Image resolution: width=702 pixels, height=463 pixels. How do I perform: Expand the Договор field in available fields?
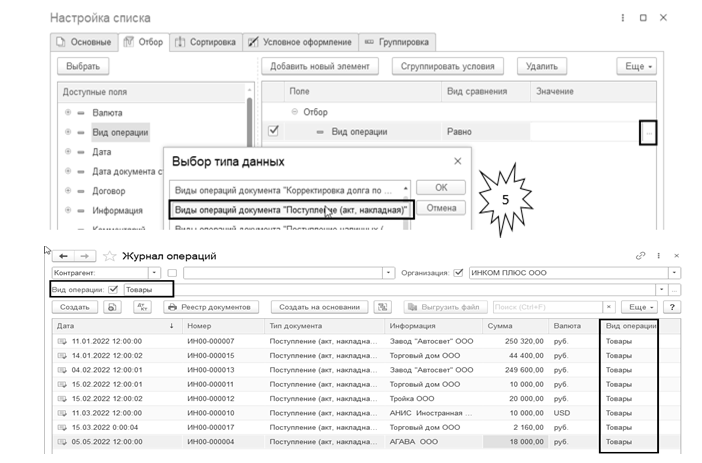[x=68, y=190]
